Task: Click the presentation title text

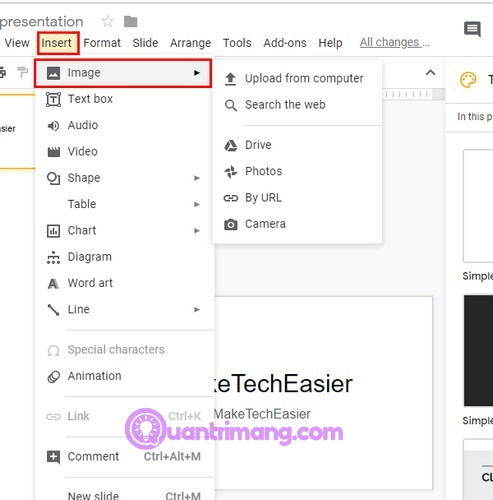Action: 41,22
